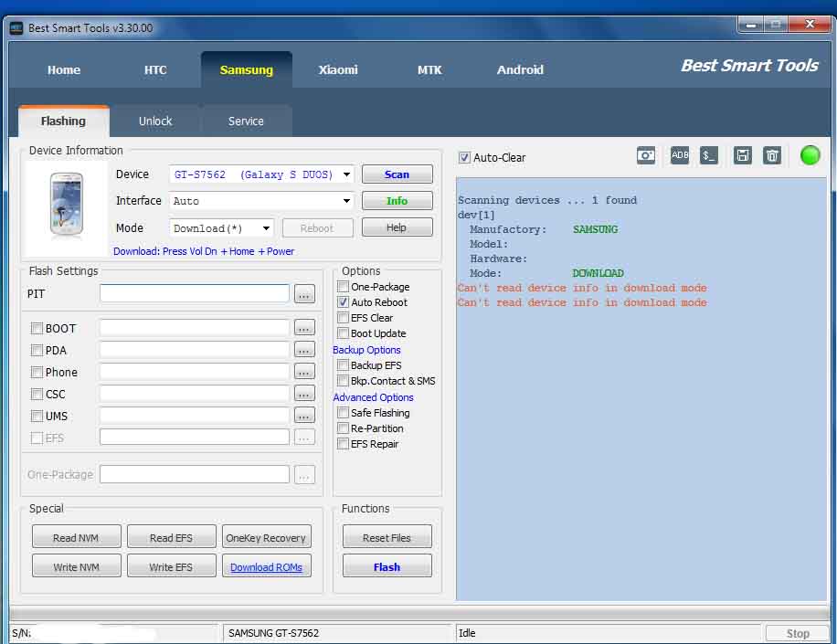Open the Service sub-tab
The image size is (837, 644).
click(x=246, y=121)
